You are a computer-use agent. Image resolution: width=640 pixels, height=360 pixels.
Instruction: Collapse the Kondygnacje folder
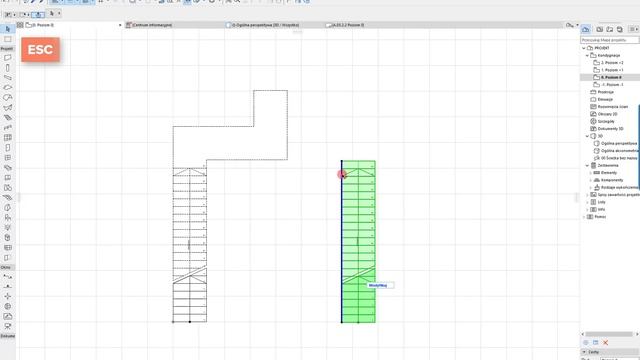click(587, 56)
